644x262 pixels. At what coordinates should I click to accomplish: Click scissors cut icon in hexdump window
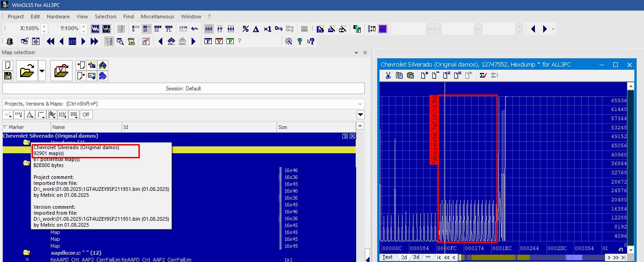[388, 75]
